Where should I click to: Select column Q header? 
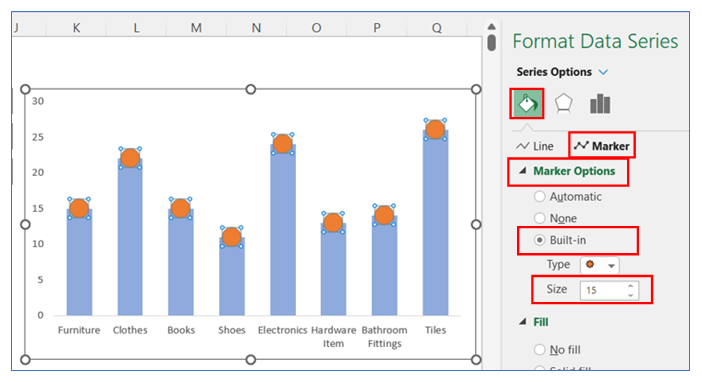(437, 28)
